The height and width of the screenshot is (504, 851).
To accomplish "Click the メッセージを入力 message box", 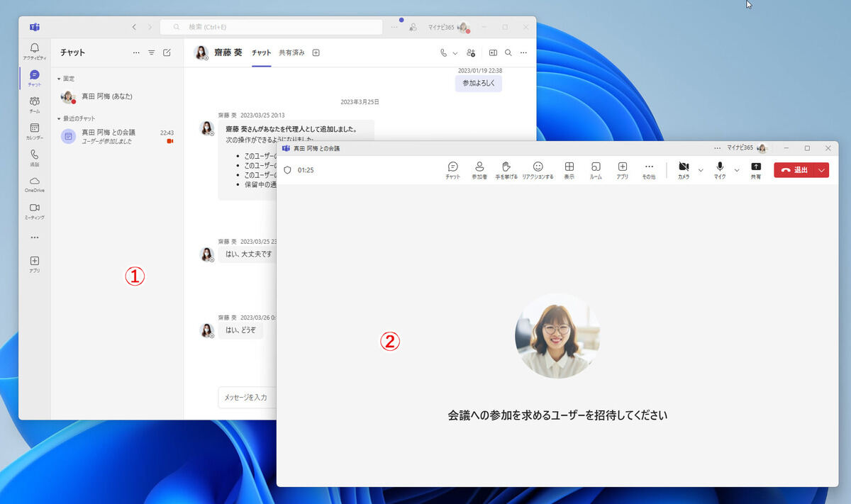I will point(247,397).
